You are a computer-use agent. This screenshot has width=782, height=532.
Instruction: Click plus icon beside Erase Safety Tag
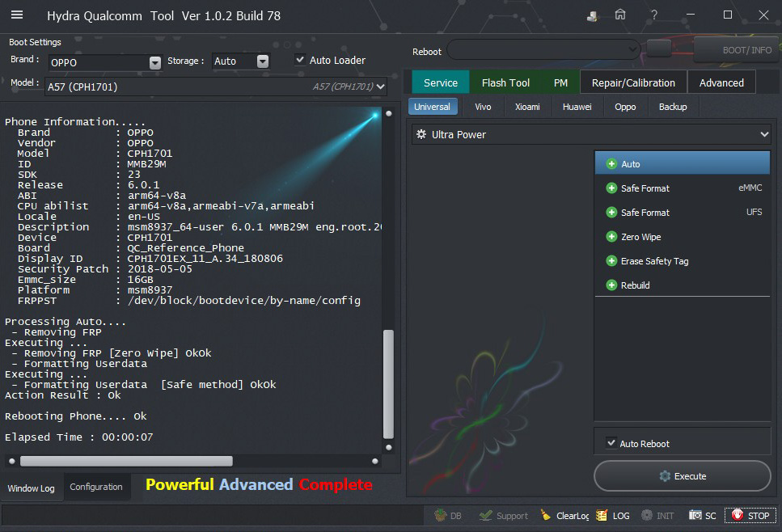611,261
